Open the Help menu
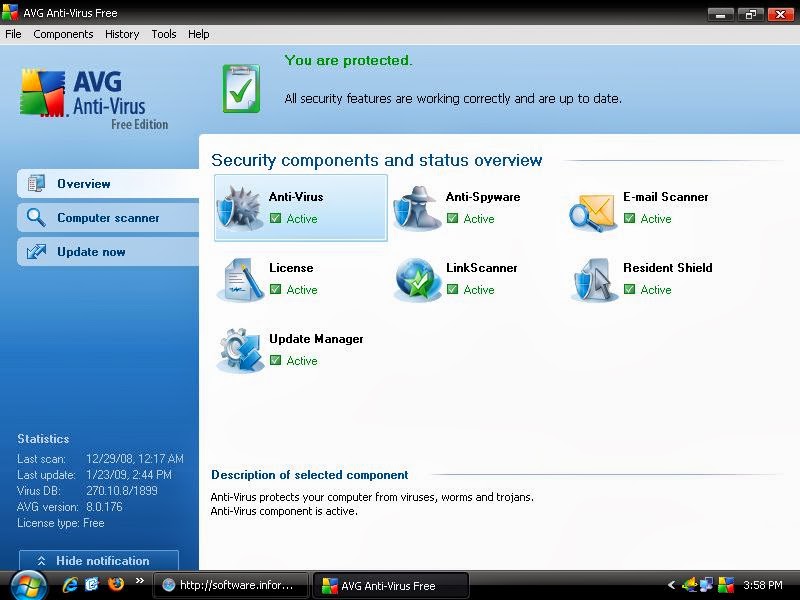 click(198, 34)
